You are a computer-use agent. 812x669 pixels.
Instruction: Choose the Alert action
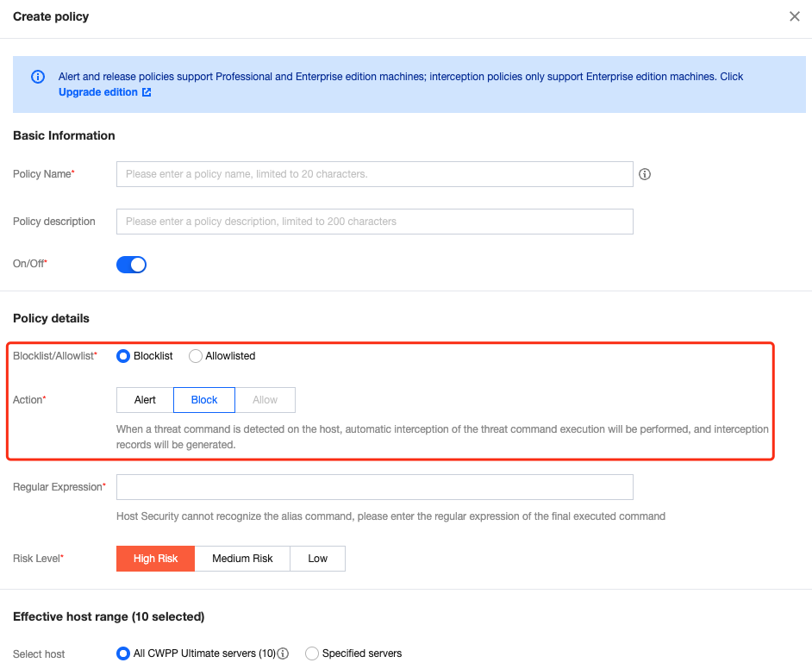[x=145, y=400]
